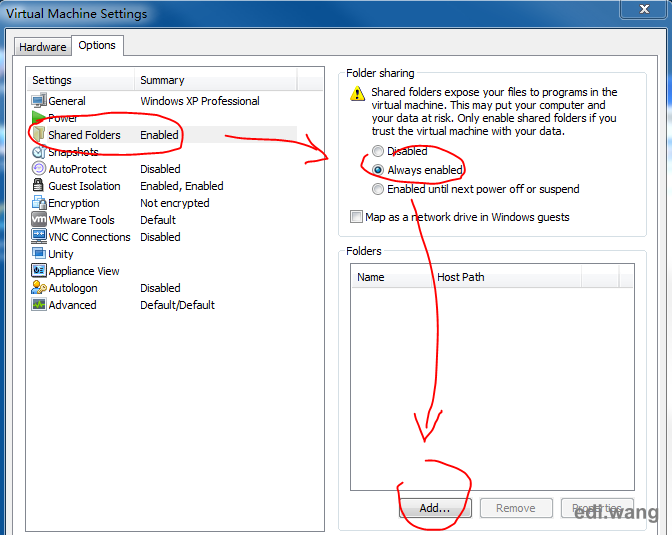Click the Encryption icon
Viewport: 672px width, 535px height.
39,202
